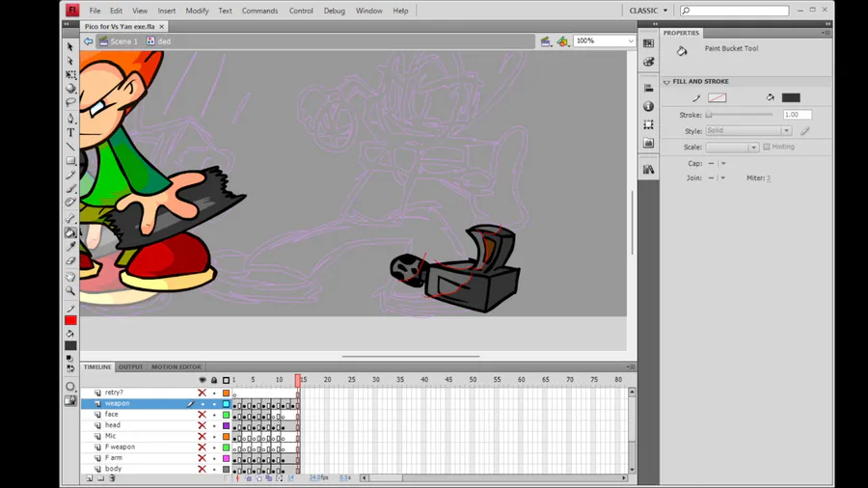Toggle visibility of the F arm layer

[203, 458]
